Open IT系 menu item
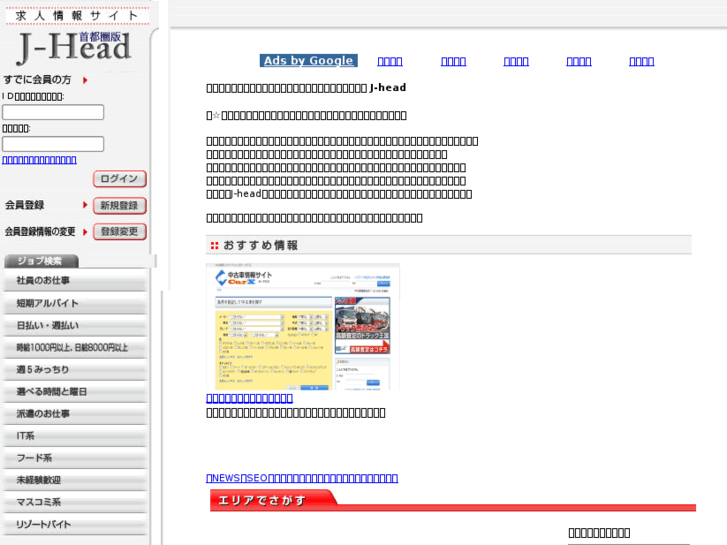 (75, 436)
